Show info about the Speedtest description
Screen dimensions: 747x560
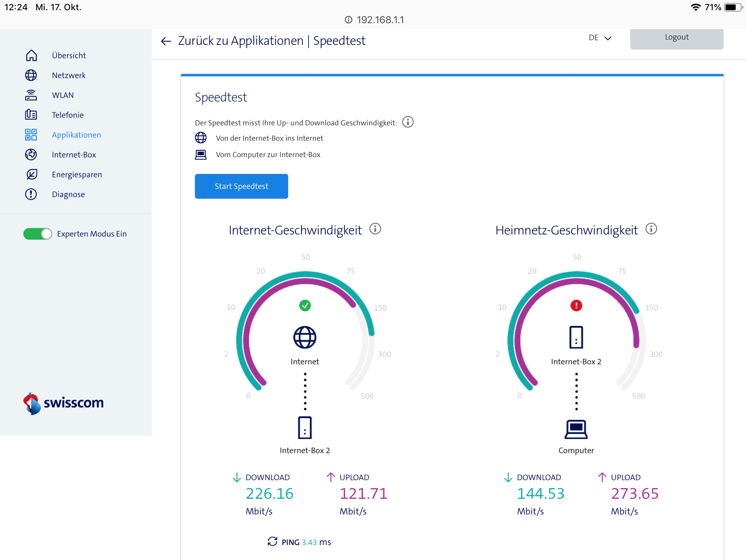(x=408, y=122)
